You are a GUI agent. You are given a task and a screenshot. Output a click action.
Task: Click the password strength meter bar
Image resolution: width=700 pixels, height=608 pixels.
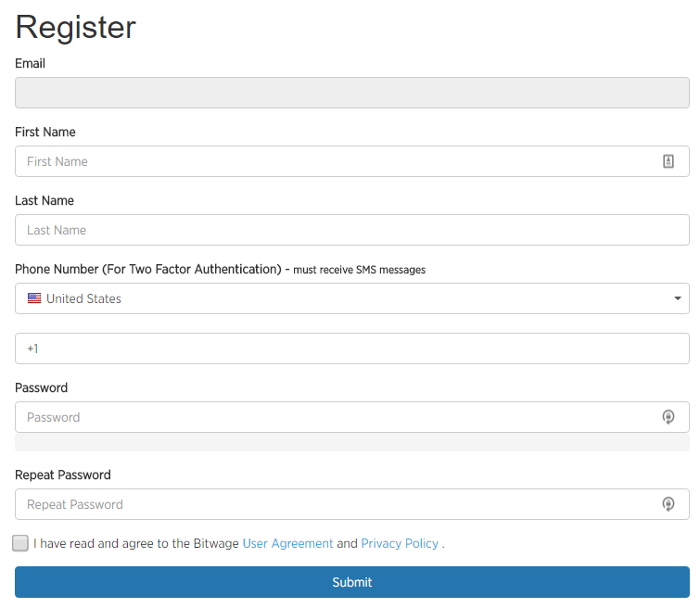pos(351,442)
